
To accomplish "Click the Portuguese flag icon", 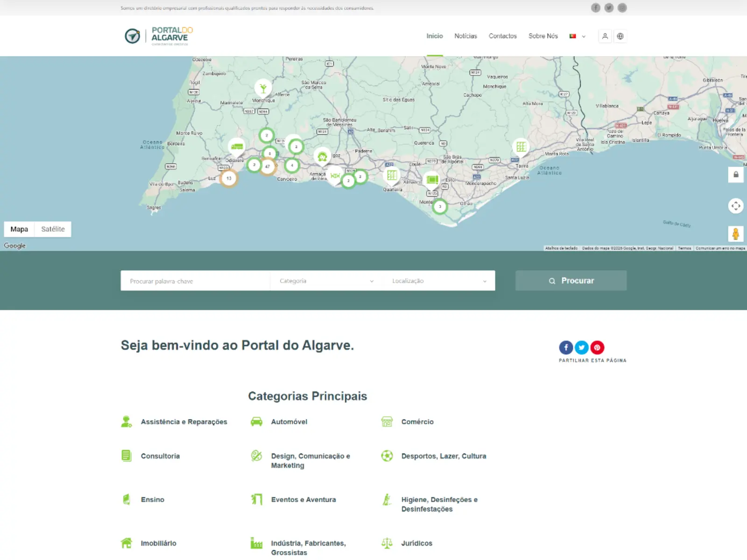I will click(572, 36).
